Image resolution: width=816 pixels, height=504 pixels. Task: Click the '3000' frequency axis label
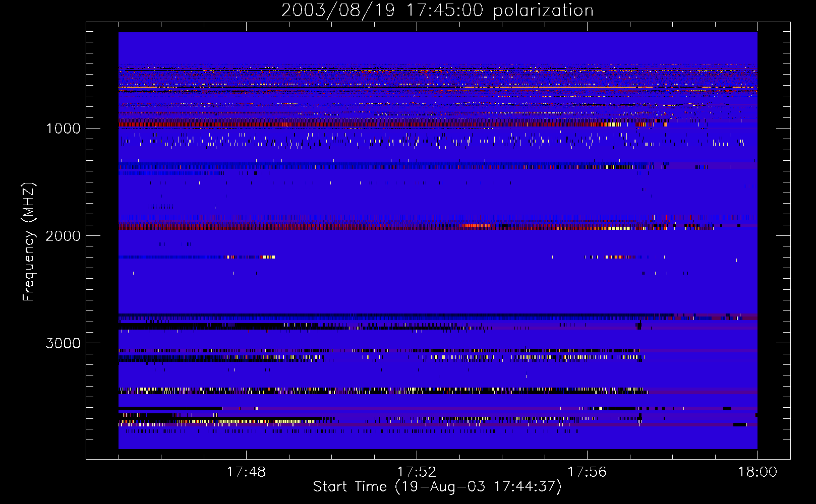click(x=63, y=343)
